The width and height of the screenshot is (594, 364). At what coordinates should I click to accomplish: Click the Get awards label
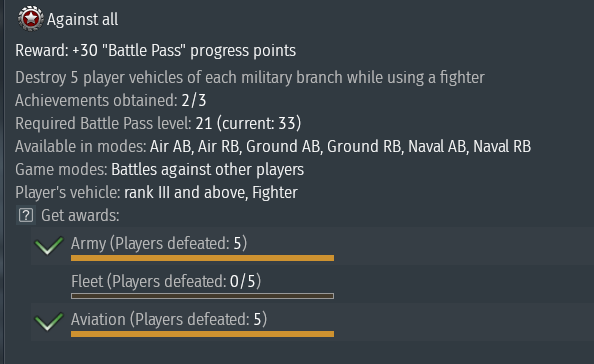tap(80, 216)
